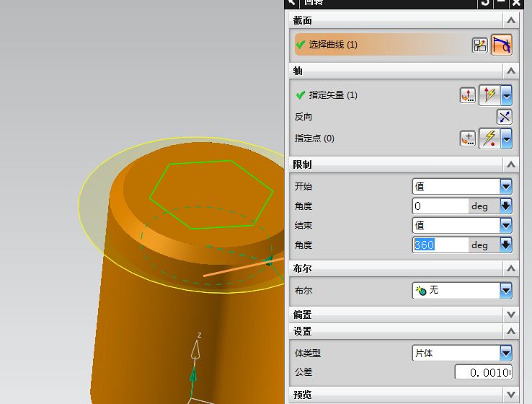Click the end 角度 field showing 360
Image resolution: width=532 pixels, height=404 pixels.
pyautogui.click(x=440, y=245)
